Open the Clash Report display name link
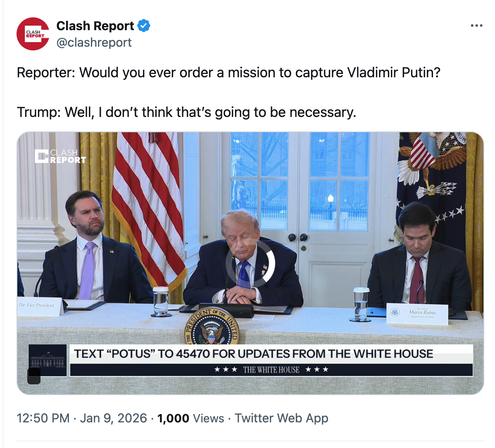 (95, 26)
